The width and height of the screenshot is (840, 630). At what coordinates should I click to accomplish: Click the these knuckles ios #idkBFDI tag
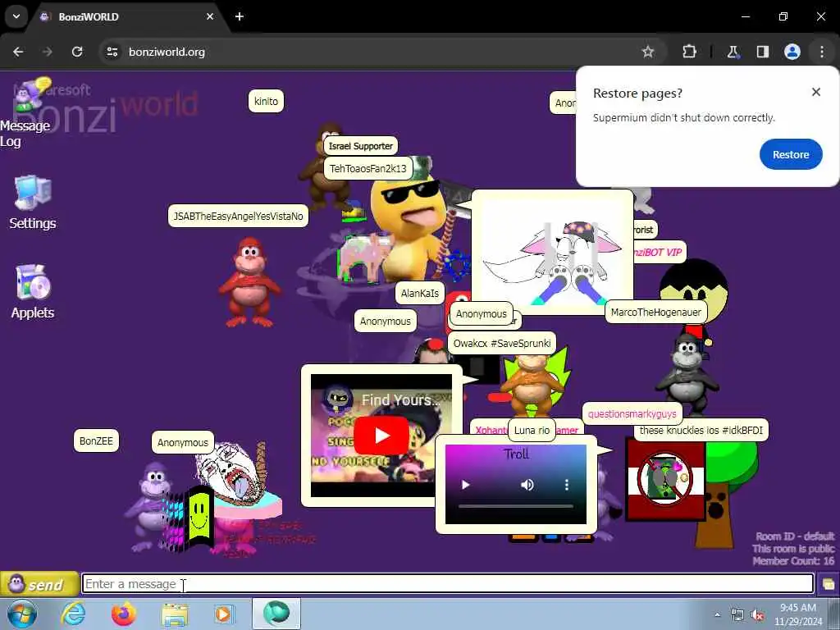point(701,430)
